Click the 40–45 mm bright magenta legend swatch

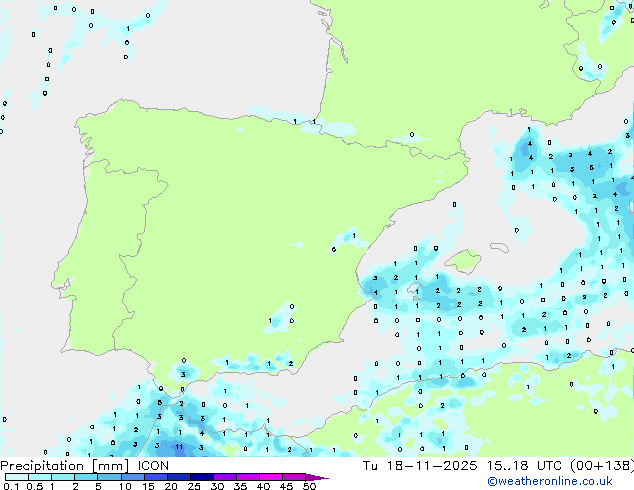click(271, 477)
